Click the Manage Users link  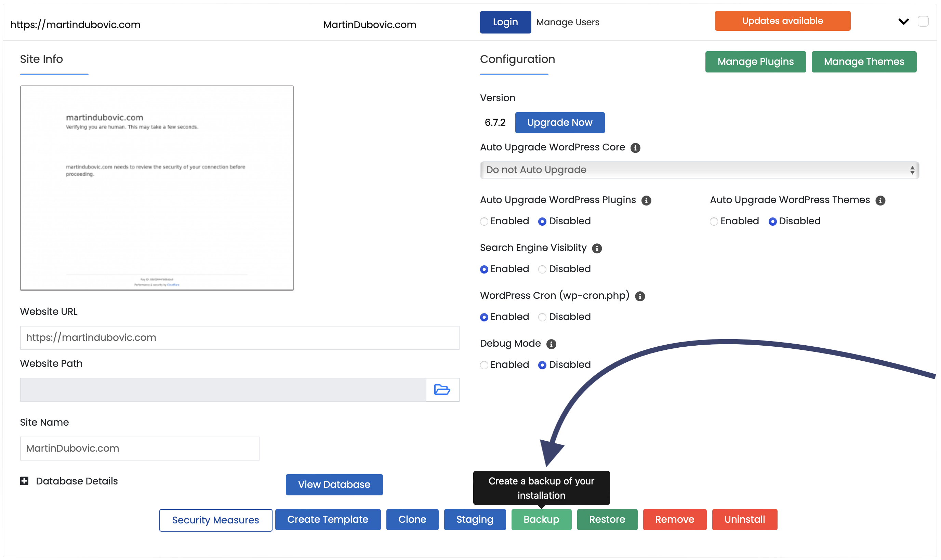tap(568, 22)
